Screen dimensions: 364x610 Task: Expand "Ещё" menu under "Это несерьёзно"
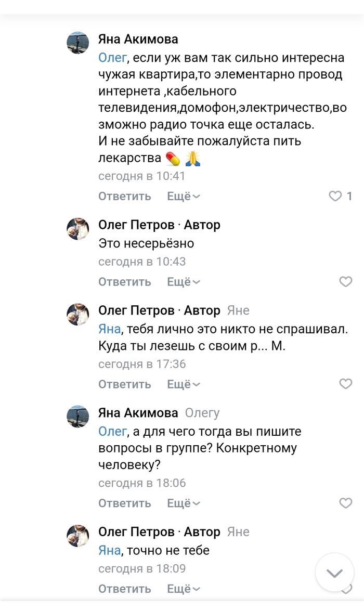[x=183, y=282]
